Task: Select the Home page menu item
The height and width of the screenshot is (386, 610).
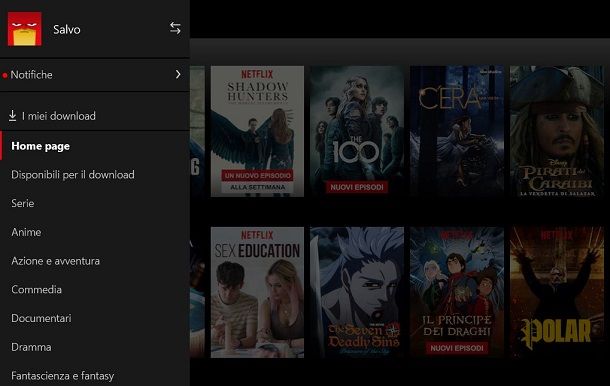Action: (95, 146)
